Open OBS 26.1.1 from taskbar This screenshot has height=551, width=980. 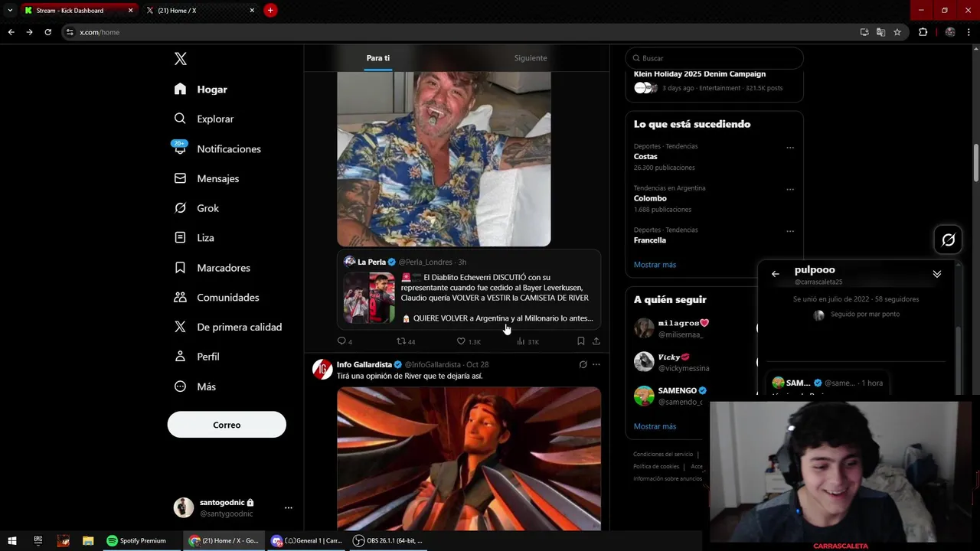point(388,540)
